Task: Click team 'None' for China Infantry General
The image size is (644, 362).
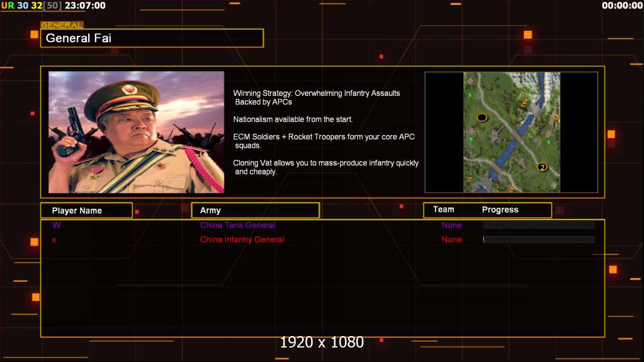Action: pyautogui.click(x=451, y=240)
